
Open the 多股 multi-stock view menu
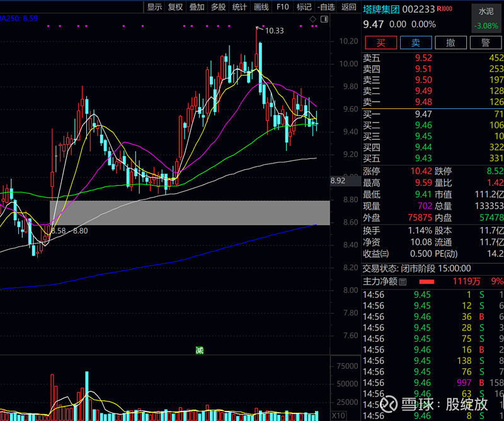click(x=218, y=7)
